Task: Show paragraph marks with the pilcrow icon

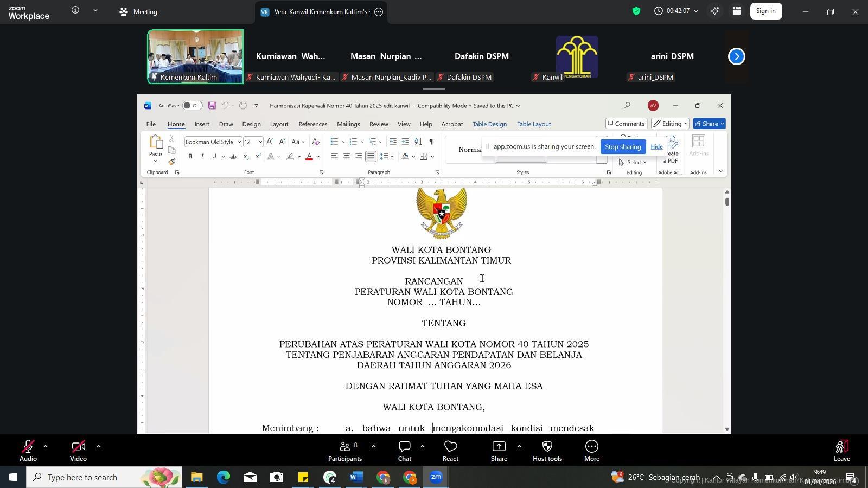Action: pyautogui.click(x=432, y=142)
